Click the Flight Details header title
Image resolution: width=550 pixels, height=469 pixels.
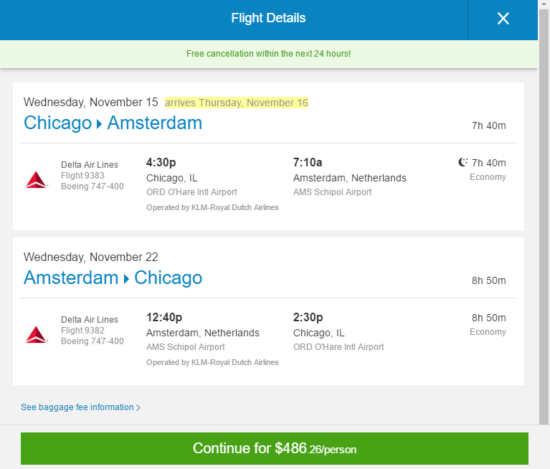268,18
